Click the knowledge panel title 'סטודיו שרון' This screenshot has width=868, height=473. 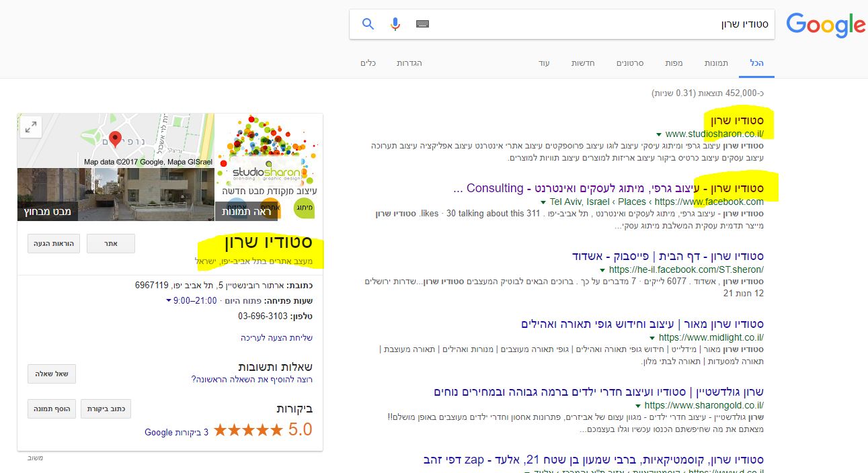point(269,243)
